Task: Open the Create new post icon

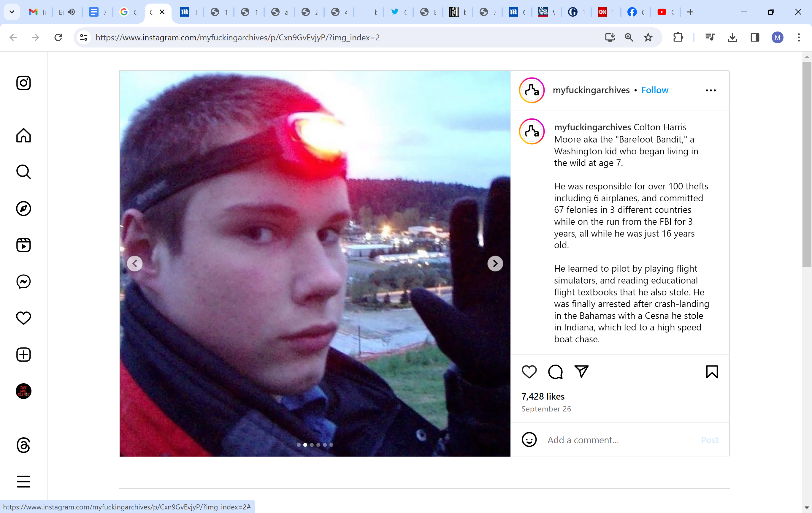Action: [23, 354]
